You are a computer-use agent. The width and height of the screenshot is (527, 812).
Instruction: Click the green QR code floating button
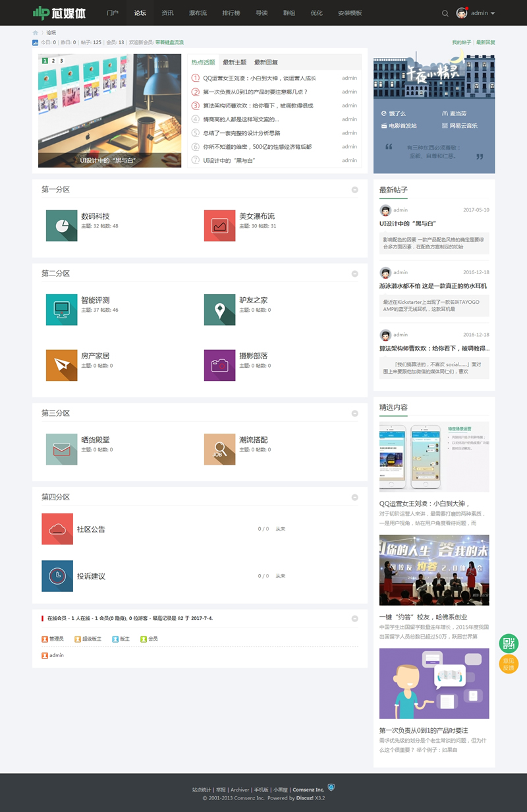[509, 644]
